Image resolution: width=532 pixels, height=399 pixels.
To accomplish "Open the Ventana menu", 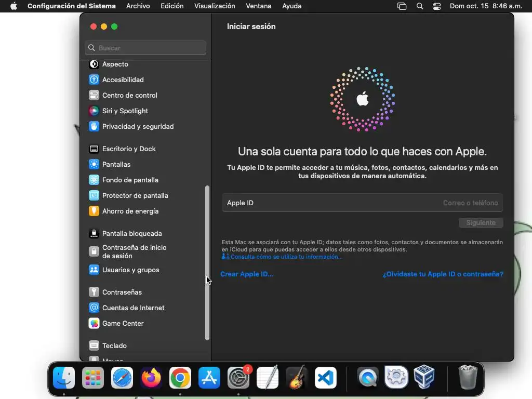I will click(x=259, y=6).
